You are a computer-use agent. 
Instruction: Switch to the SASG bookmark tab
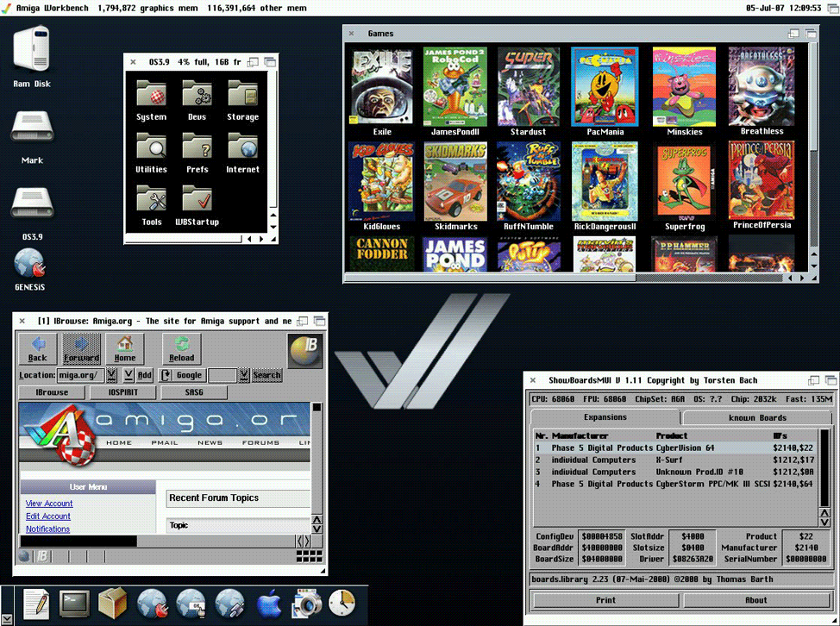194,392
